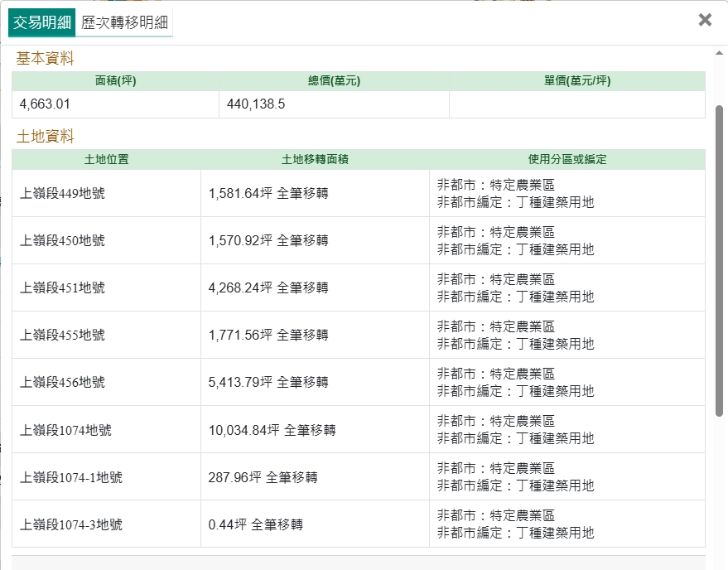Click the 上嶺段455地號 land entry
728x570 pixels.
[63, 336]
